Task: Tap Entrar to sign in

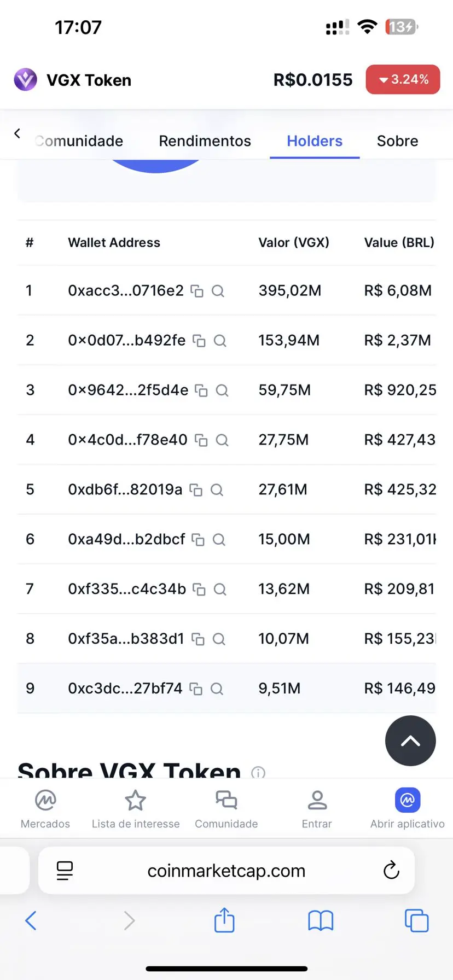Action: click(317, 809)
